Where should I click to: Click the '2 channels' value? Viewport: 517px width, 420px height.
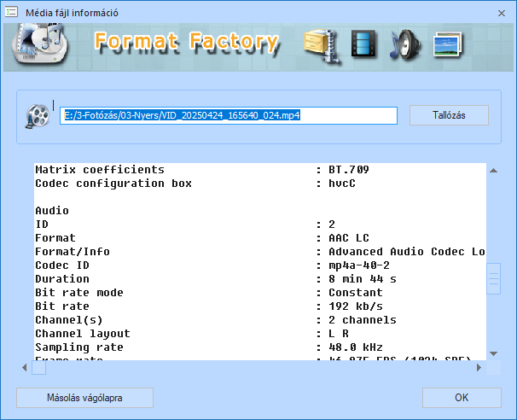tap(363, 320)
